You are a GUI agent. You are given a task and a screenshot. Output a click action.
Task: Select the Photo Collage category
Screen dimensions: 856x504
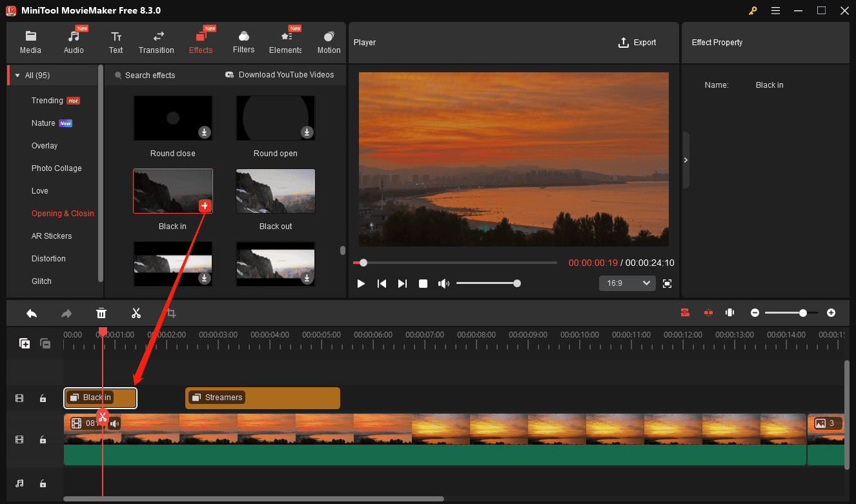pos(56,168)
